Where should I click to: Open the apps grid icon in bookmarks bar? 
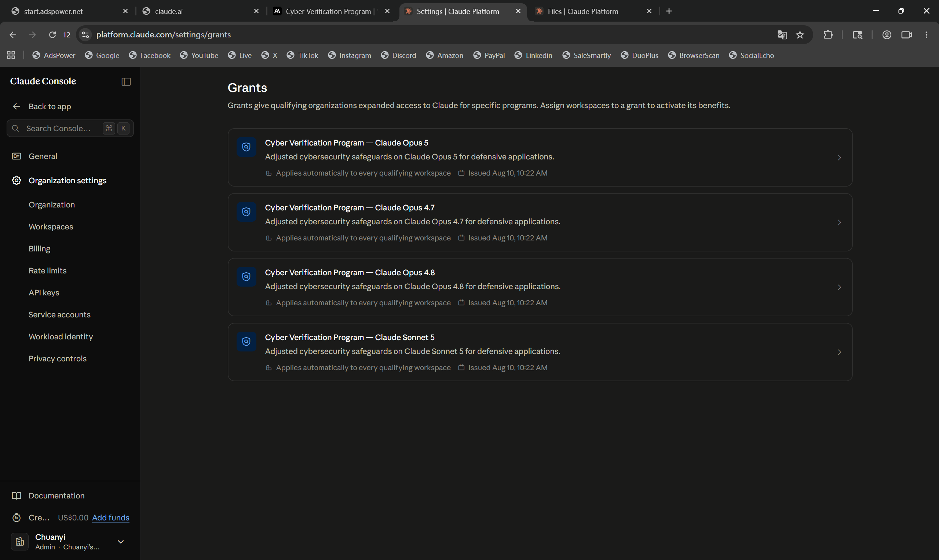pos(11,55)
